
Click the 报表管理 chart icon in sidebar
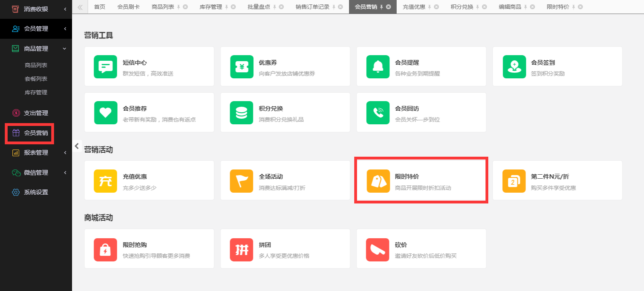tap(16, 153)
